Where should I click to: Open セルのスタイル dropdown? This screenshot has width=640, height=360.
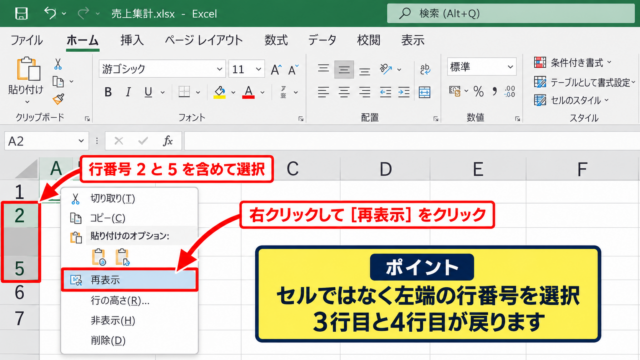click(571, 100)
